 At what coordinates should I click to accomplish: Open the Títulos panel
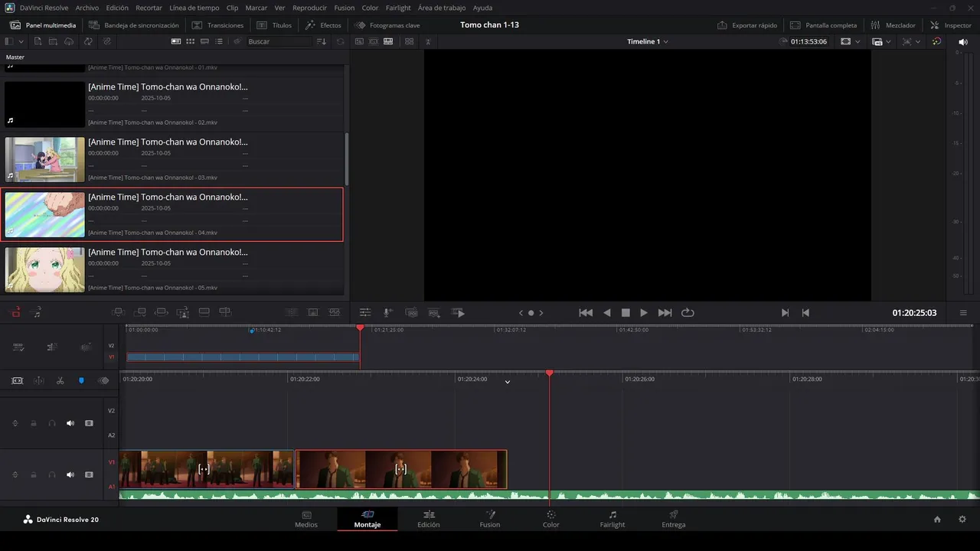(274, 25)
